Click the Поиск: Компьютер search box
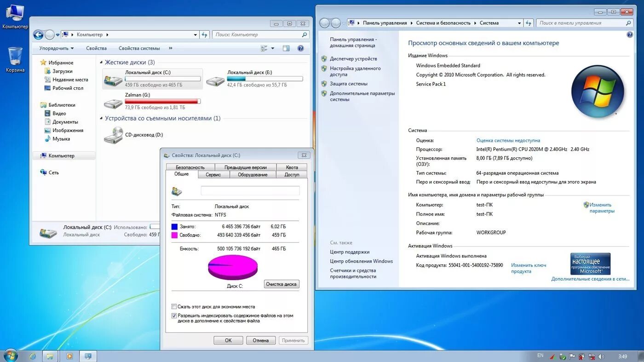The image size is (644, 362). click(260, 34)
